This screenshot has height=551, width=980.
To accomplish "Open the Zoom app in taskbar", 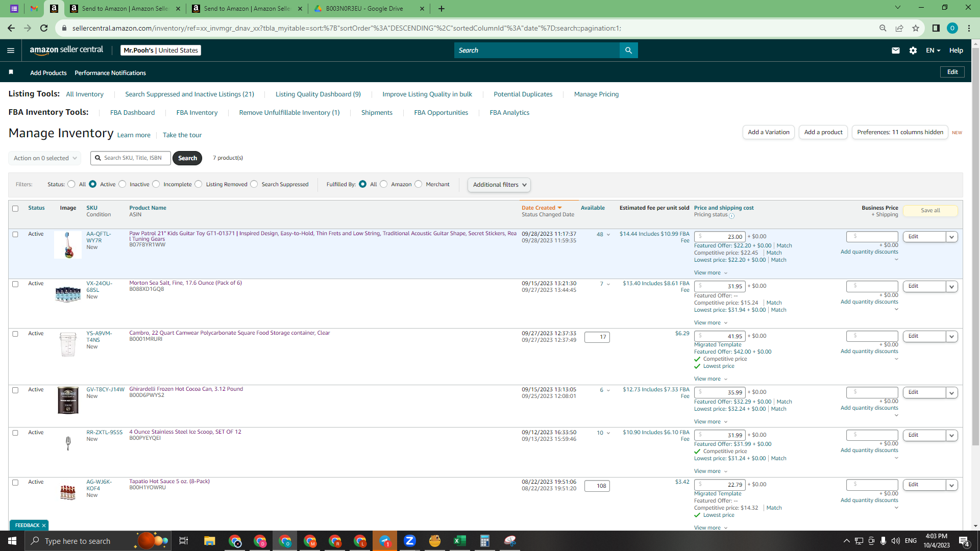I will coord(410,541).
